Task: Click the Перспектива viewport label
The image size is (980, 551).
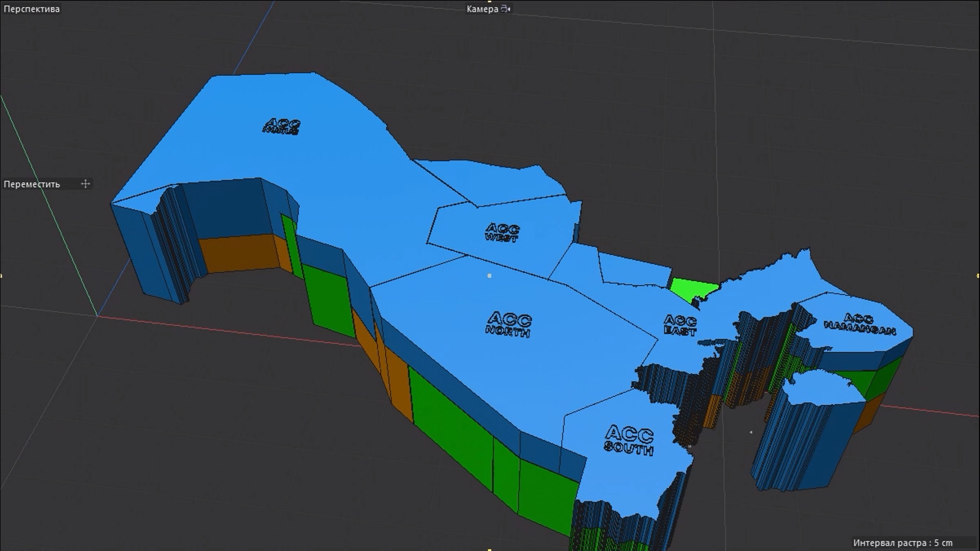Action: (x=32, y=9)
